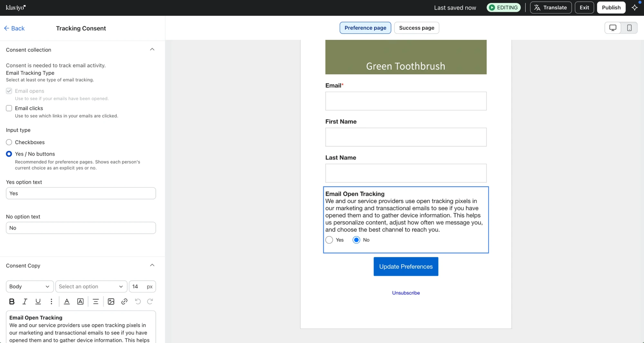Image resolution: width=644 pixels, height=343 pixels.
Task: Click the Translate button
Action: pos(551,8)
